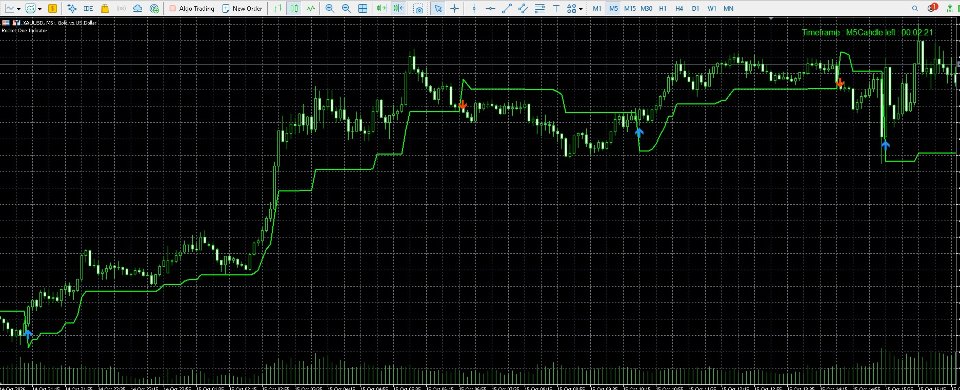Open the search magnifier icon
The image size is (960, 390).
(x=915, y=9)
